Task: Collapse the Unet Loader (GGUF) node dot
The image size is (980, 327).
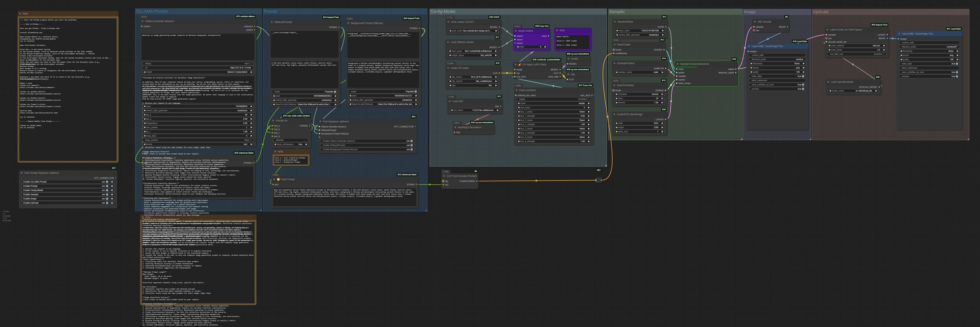Action: tap(448, 22)
